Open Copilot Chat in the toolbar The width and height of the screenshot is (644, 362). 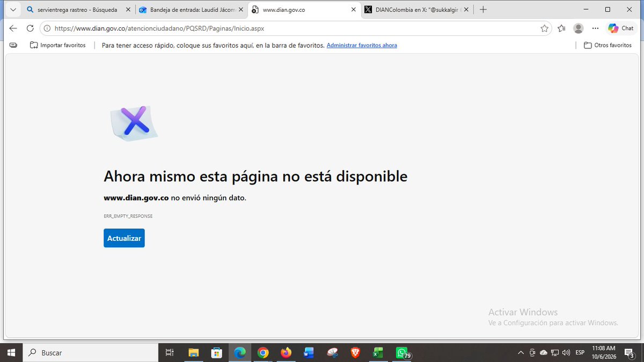pos(621,28)
